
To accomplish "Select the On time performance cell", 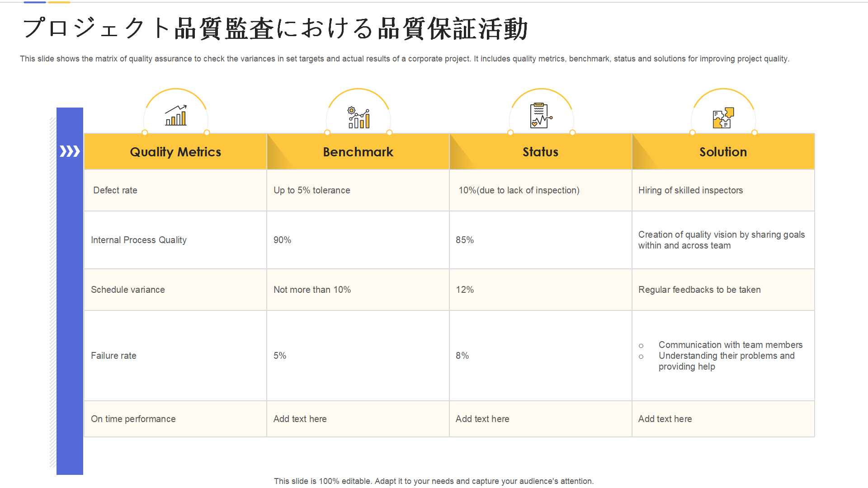I will 175,419.
